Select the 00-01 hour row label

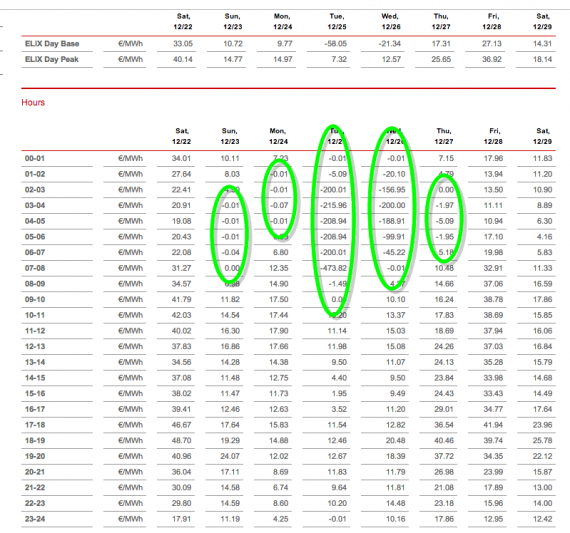pos(35,159)
